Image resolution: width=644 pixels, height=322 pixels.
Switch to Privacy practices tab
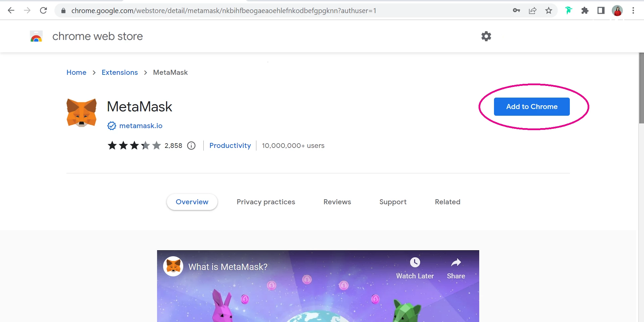click(x=266, y=202)
